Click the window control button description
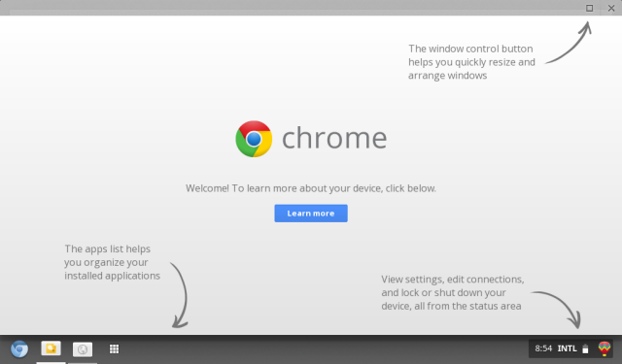This screenshot has width=622, height=364. 471,62
